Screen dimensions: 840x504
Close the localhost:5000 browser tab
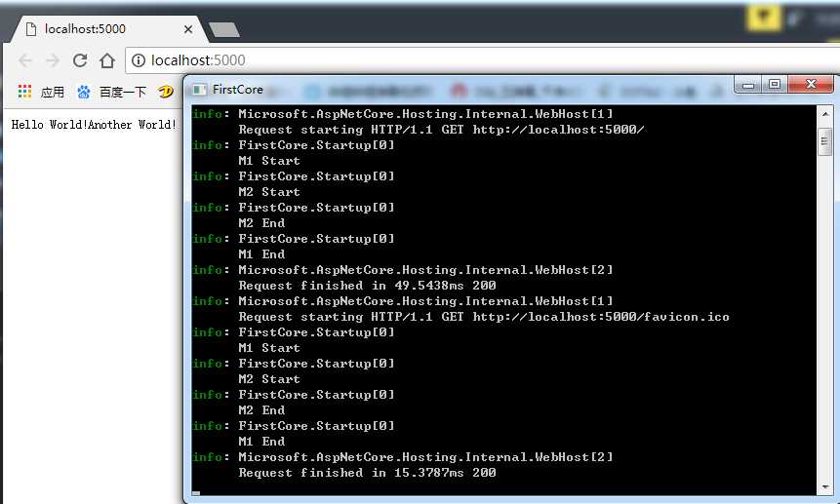[188, 29]
